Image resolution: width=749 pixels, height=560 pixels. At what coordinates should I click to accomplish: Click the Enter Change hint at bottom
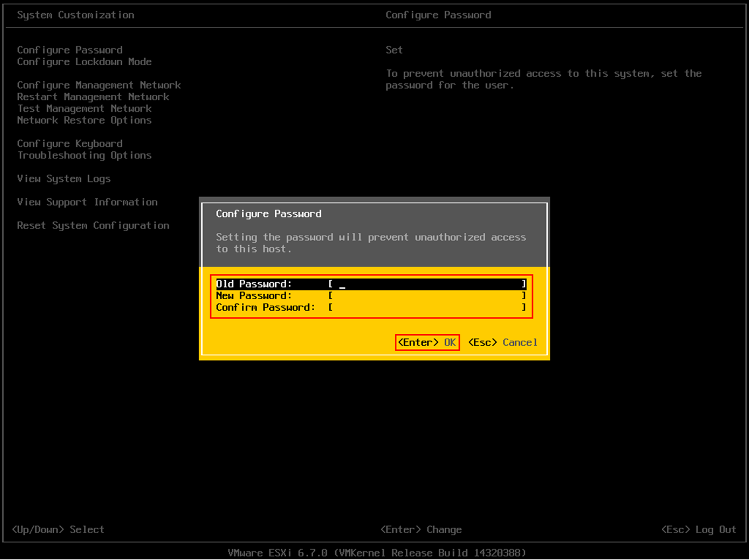pos(421,529)
